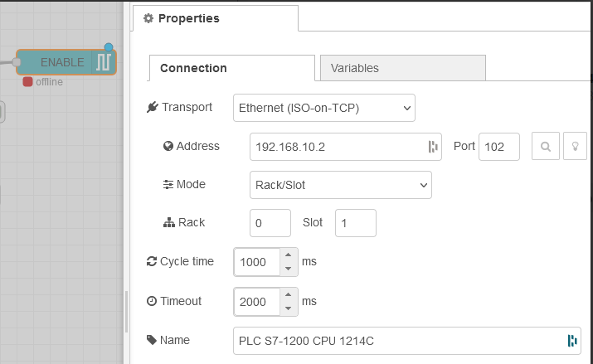Select the Connection tab
The width and height of the screenshot is (593, 364).
pyautogui.click(x=232, y=68)
